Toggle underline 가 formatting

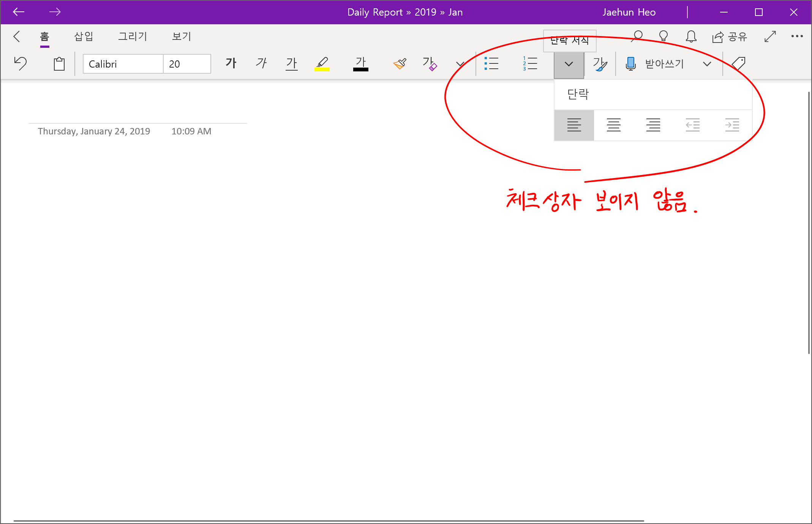tap(292, 63)
